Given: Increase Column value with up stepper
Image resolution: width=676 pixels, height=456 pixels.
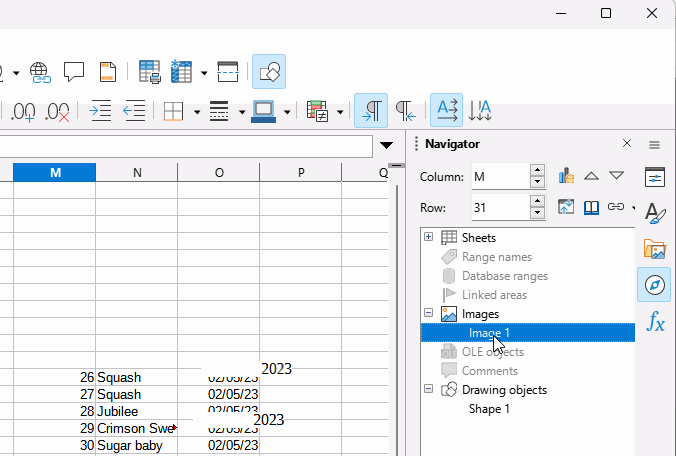Looking at the screenshot, I should pyautogui.click(x=537, y=170).
